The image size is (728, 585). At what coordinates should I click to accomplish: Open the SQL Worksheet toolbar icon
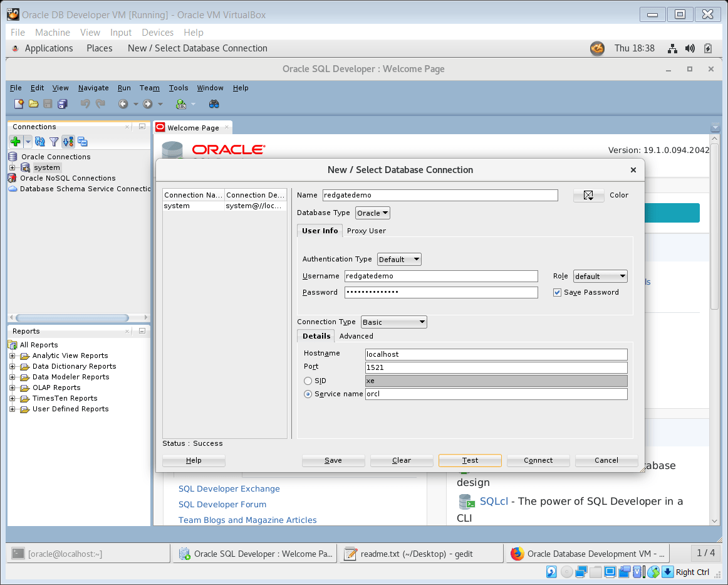[x=181, y=104]
